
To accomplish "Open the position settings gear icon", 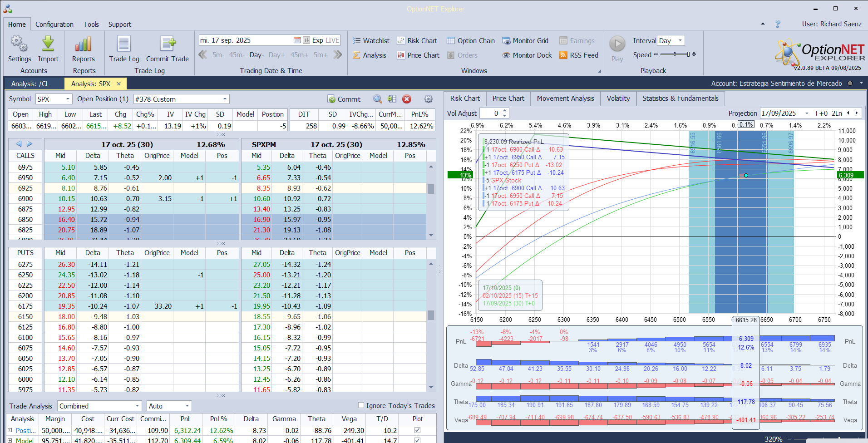I will pyautogui.click(x=428, y=99).
